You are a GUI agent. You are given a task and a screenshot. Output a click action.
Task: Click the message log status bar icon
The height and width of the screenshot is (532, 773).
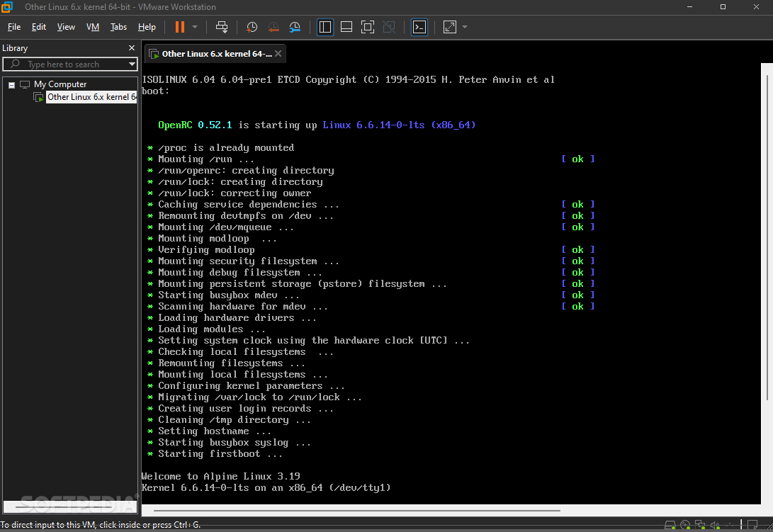[752, 525]
